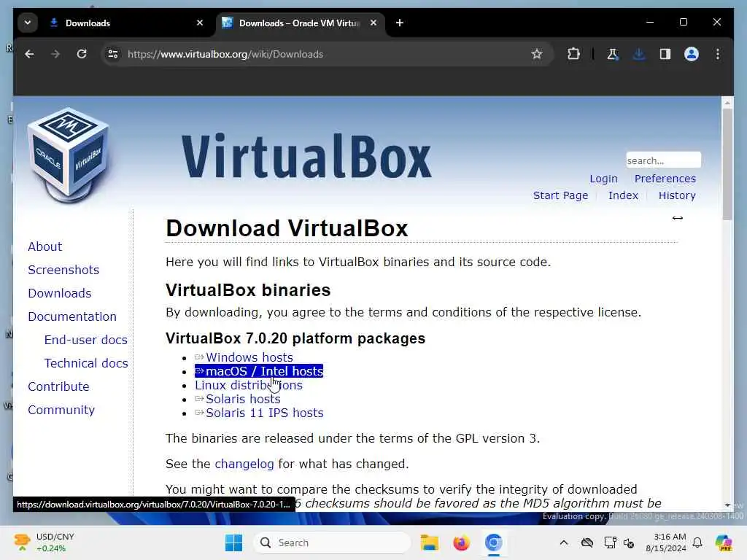The height and width of the screenshot is (560, 747).
Task: Open End-user docs sidebar link
Action: point(86,340)
